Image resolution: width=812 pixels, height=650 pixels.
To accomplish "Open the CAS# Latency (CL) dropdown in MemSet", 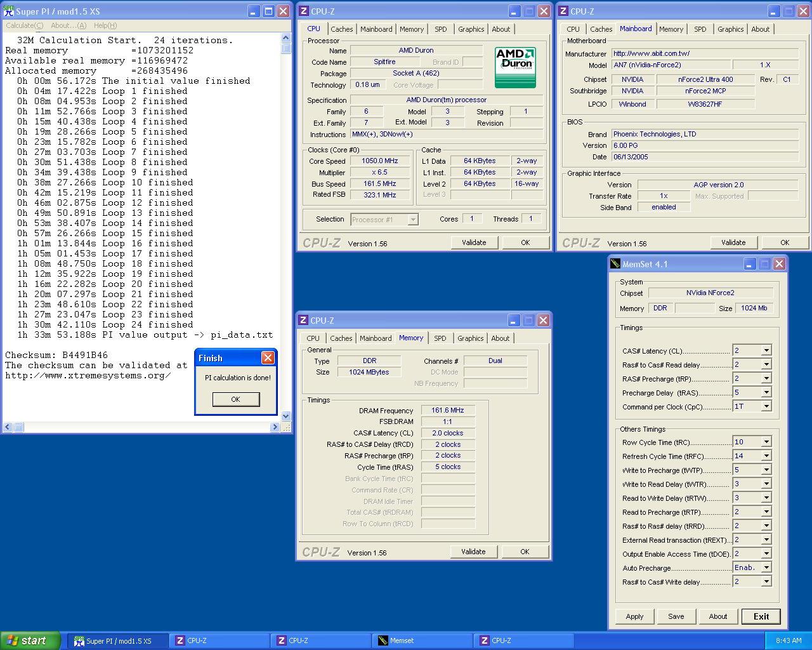I will pyautogui.click(x=766, y=350).
